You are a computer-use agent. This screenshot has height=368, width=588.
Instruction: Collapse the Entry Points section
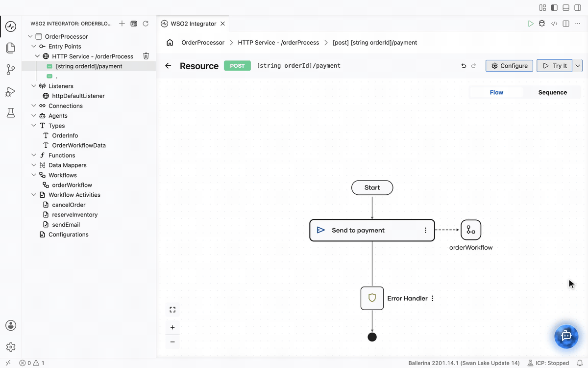pos(34,47)
